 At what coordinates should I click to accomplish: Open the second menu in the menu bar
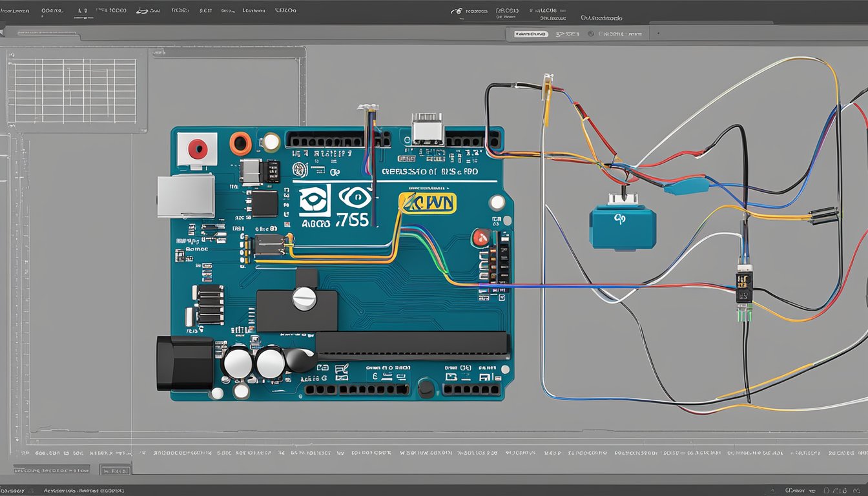pos(50,10)
